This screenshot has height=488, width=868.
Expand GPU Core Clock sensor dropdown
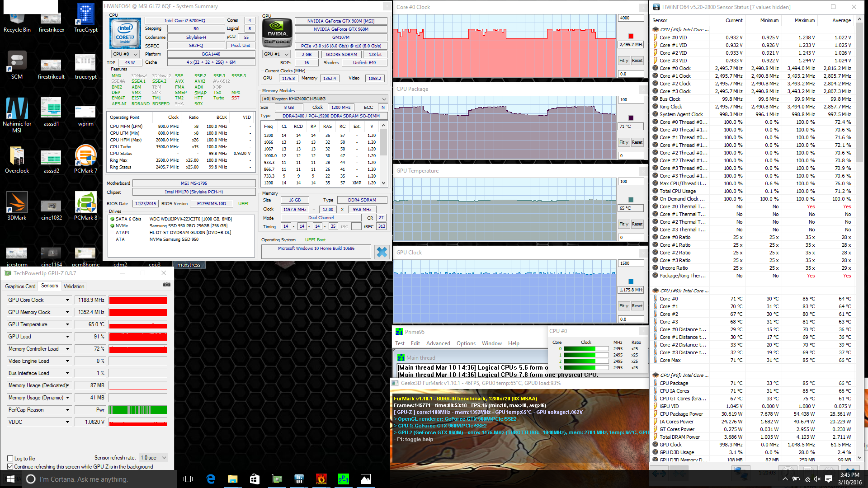coord(67,300)
